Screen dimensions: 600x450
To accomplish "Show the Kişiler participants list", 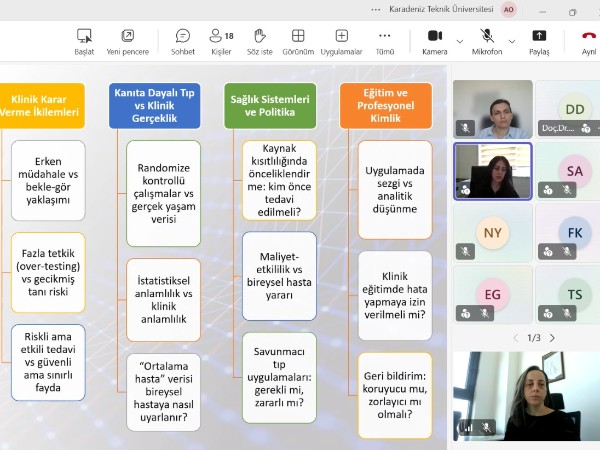I will point(222,37).
